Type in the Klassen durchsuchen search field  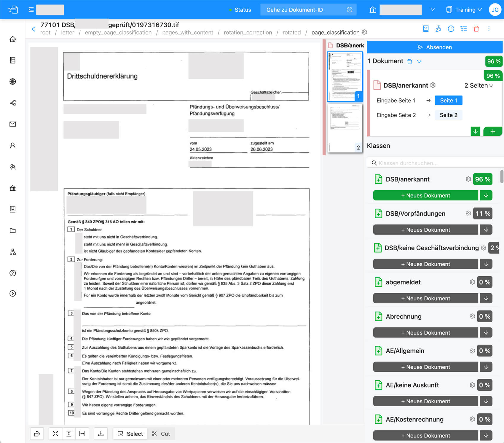[436, 163]
